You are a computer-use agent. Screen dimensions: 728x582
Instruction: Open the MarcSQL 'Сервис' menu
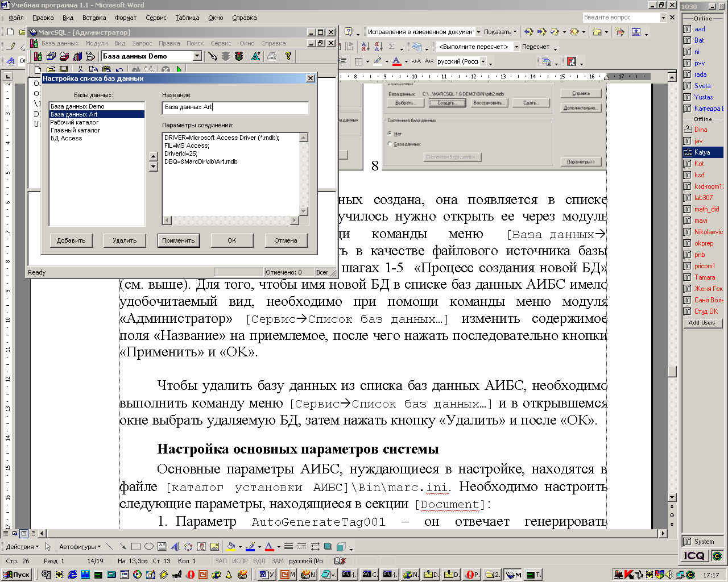tap(221, 43)
